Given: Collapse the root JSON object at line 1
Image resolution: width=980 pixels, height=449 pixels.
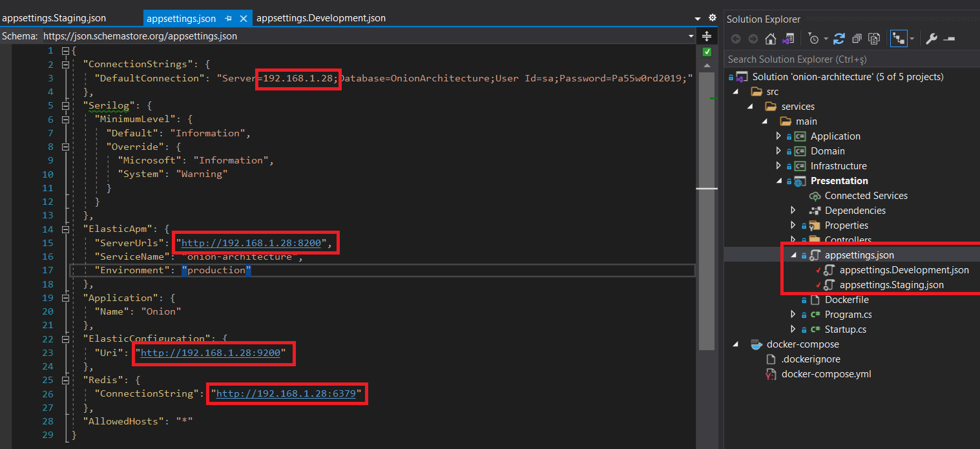Looking at the screenshot, I should coord(65,50).
